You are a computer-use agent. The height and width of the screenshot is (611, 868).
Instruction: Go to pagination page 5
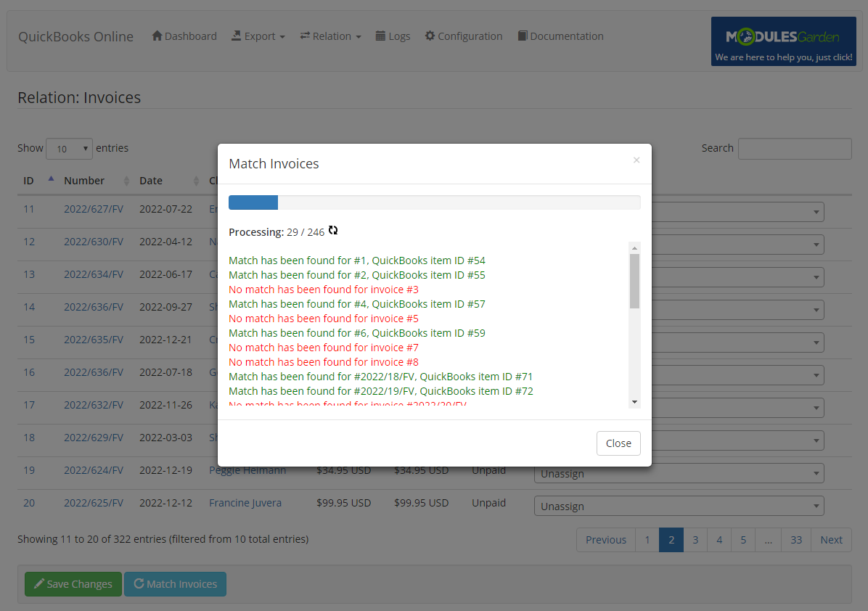(743, 540)
